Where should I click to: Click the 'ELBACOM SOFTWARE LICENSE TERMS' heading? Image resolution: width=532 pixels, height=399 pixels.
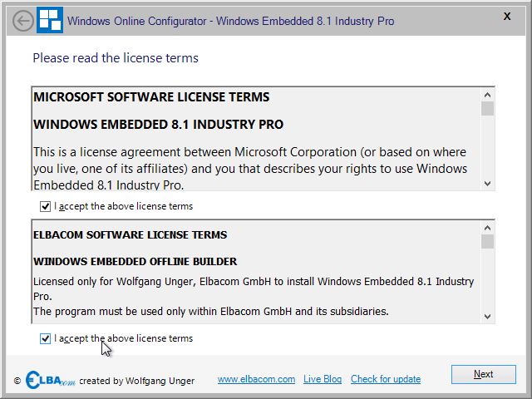[131, 234]
